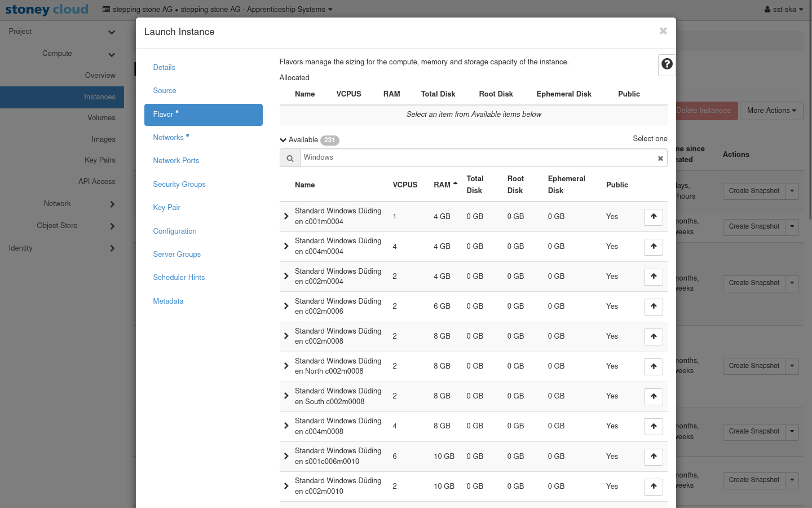This screenshot has height=508, width=812.
Task: Collapse the Available flavors section
Action: pyautogui.click(x=284, y=140)
